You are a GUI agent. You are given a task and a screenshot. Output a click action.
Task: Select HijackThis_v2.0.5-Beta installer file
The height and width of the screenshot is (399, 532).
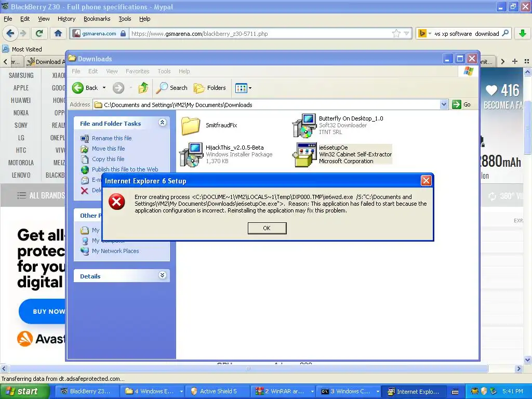(226, 154)
